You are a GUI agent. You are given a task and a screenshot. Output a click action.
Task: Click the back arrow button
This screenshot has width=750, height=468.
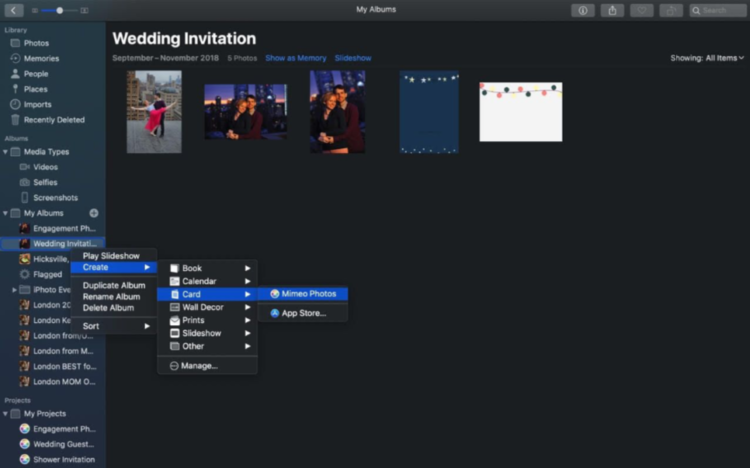click(x=14, y=10)
